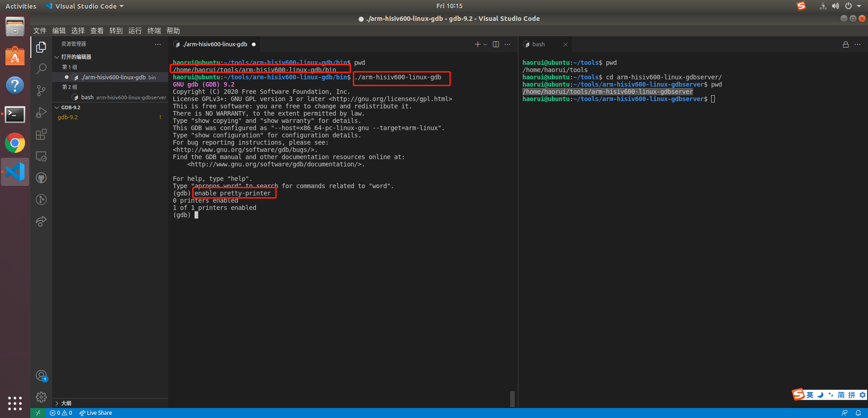Open the 文件 menu
The height and width of the screenshot is (418, 868).
tap(40, 31)
